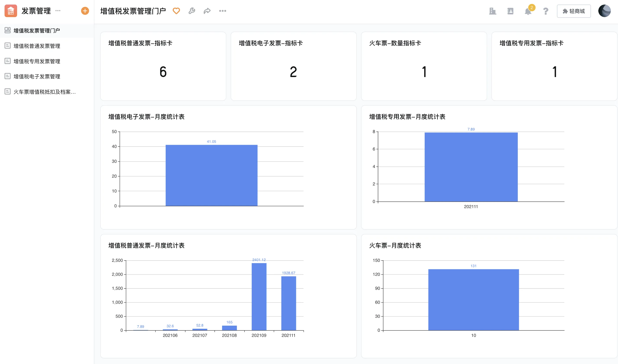Open 增值税普通发票管理 in the sidebar
Viewport: 618px width, 364px height.
[37, 46]
